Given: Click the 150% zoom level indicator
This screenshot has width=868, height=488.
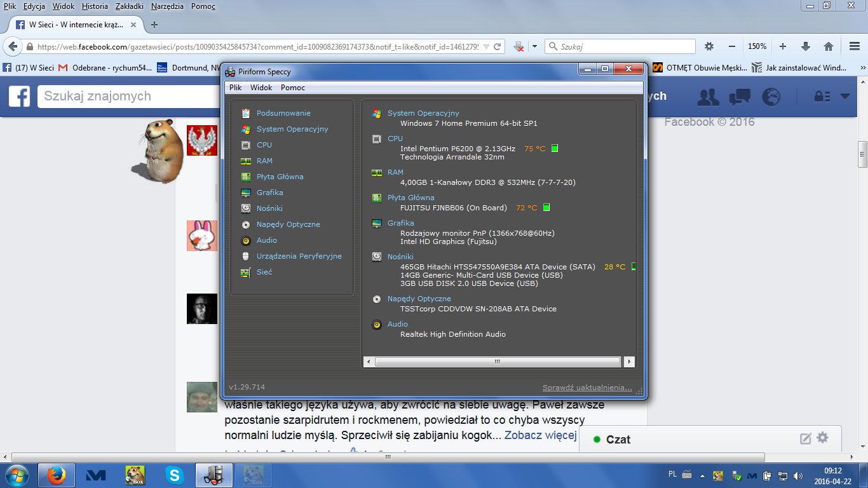Looking at the screenshot, I should (757, 46).
